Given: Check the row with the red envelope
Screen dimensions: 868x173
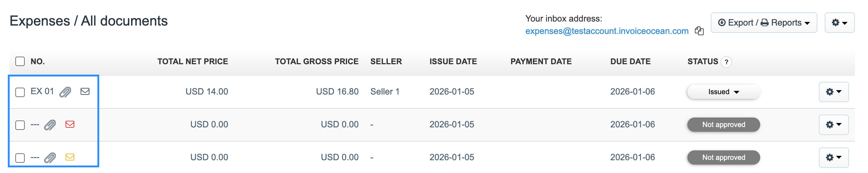Looking at the screenshot, I should pyautogui.click(x=20, y=125).
